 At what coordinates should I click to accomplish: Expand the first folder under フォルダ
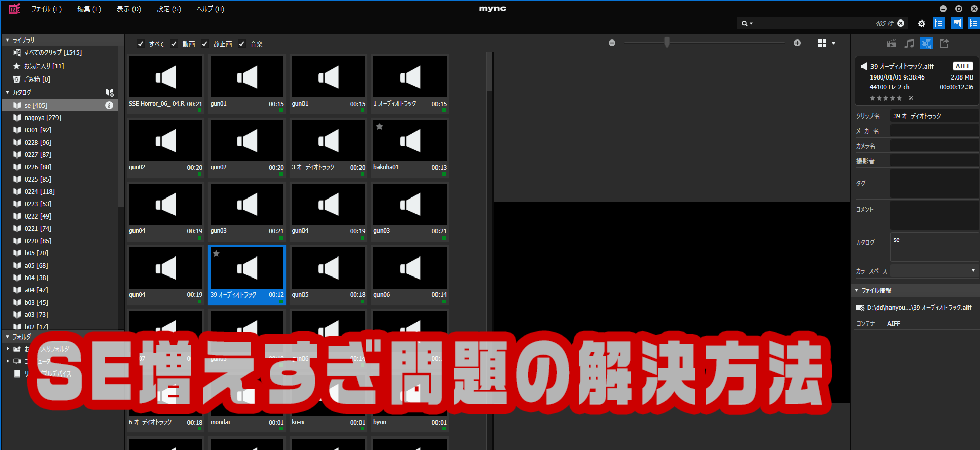pos(8,348)
